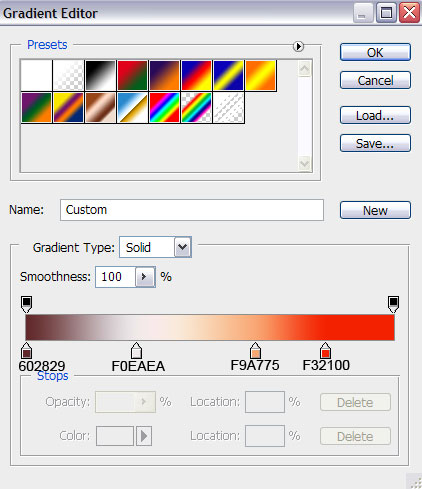Screen dimensions: 422x489
Task: Click the OK button
Action: click(x=375, y=52)
